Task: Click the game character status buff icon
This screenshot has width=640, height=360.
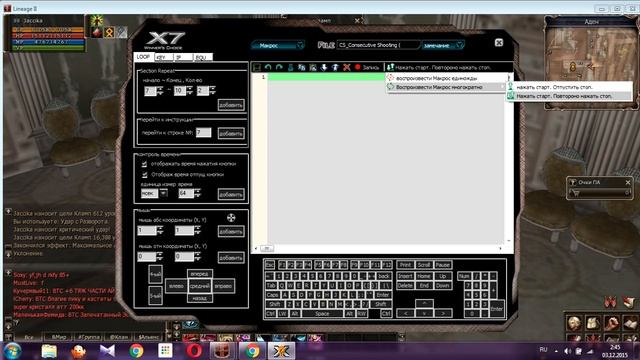Action: (97, 20)
